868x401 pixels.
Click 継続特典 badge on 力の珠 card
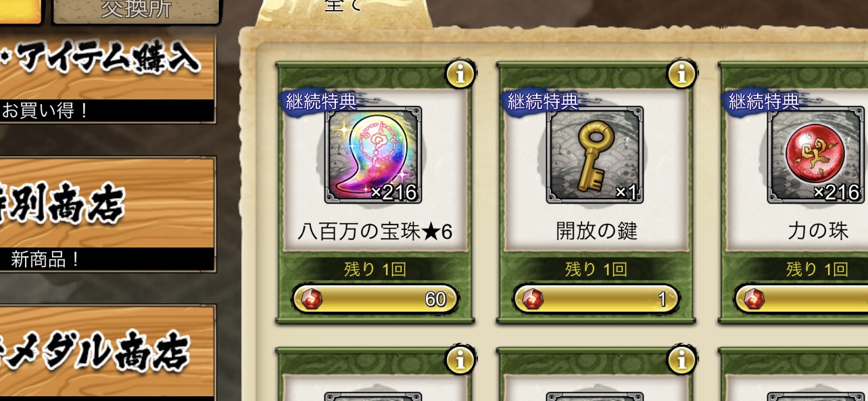(763, 102)
